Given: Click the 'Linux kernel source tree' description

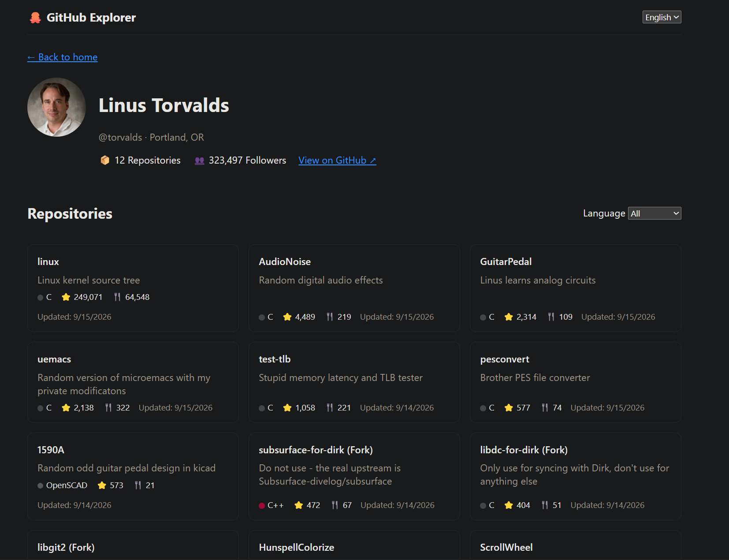Looking at the screenshot, I should pos(89,280).
